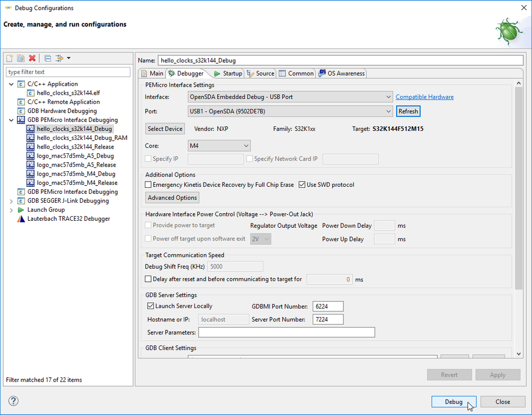The image size is (532, 415).
Task: Click the help question mark icon
Action: point(13,401)
